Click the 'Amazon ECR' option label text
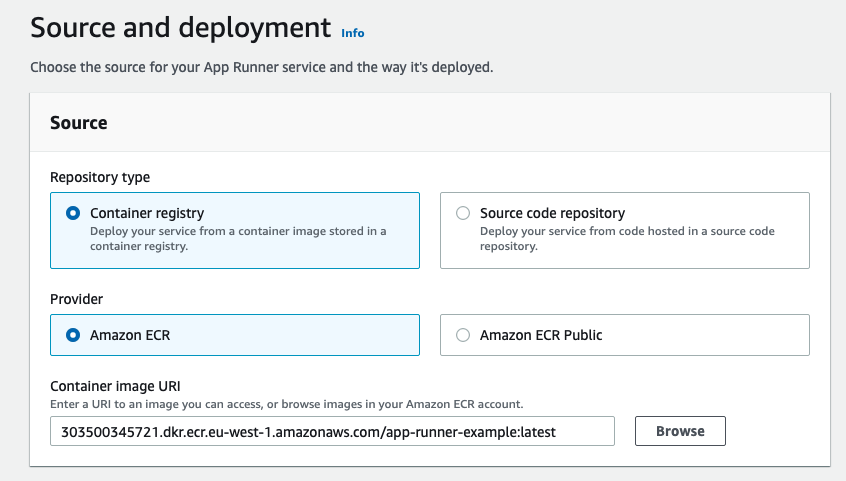 130,336
